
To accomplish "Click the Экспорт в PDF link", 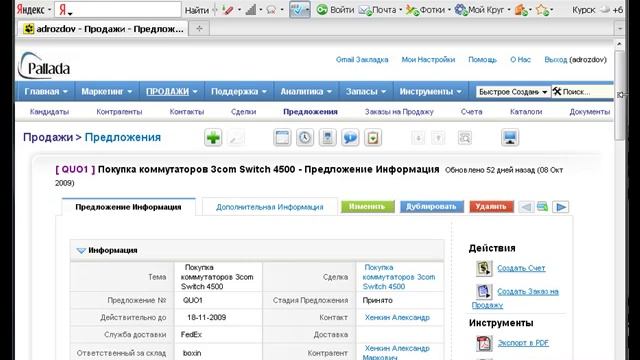I will (523, 343).
